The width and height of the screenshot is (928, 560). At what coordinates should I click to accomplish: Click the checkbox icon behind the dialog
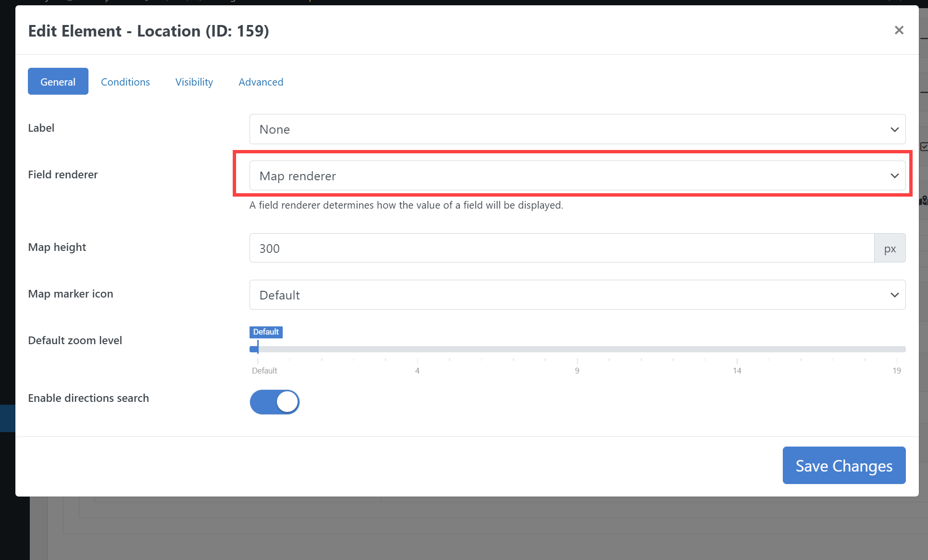click(x=923, y=147)
